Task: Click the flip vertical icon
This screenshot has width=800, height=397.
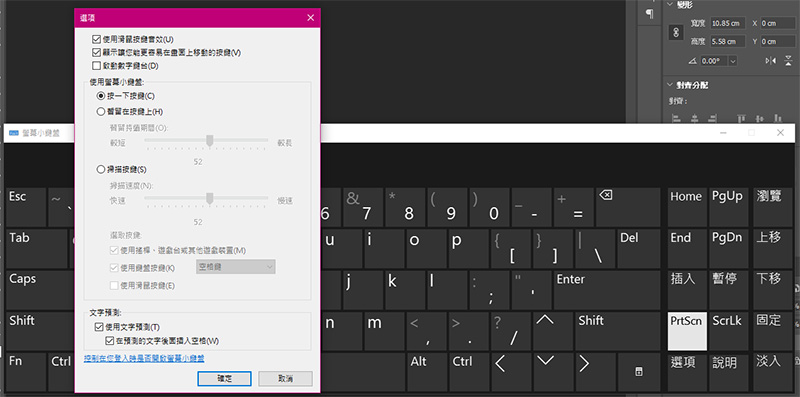Action: click(788, 61)
